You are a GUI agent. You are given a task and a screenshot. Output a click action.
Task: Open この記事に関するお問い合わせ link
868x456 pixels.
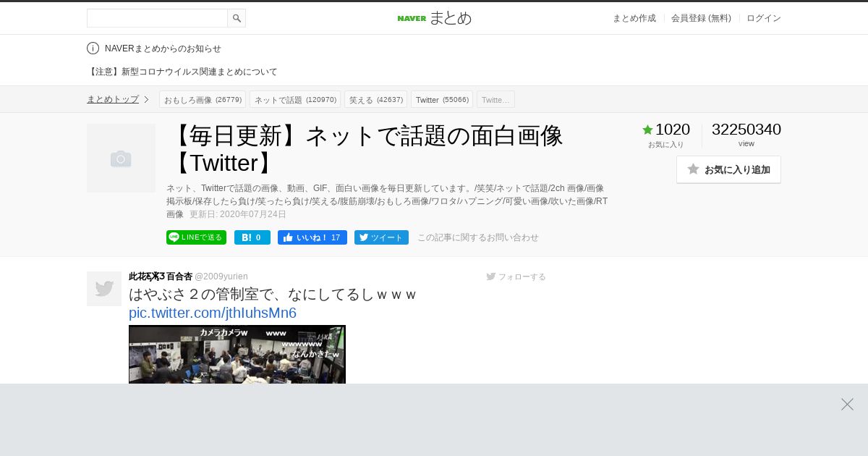tap(478, 237)
